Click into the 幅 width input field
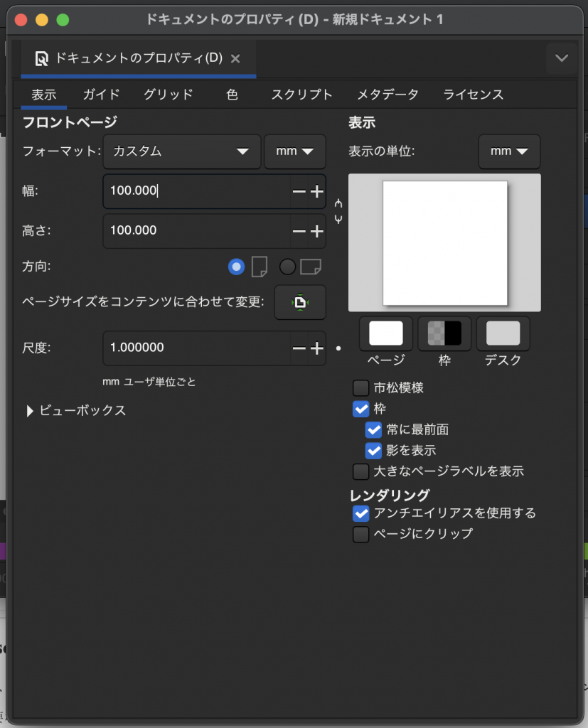This screenshot has width=588, height=728. pos(197,191)
